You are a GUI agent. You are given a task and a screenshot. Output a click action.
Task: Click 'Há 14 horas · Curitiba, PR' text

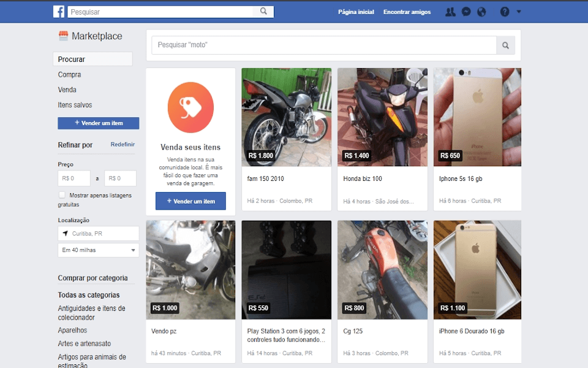click(280, 353)
